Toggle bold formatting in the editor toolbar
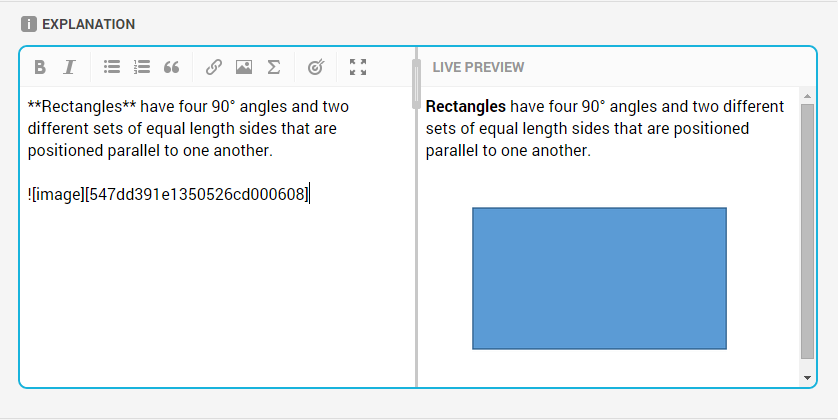The image size is (838, 420). [x=40, y=67]
